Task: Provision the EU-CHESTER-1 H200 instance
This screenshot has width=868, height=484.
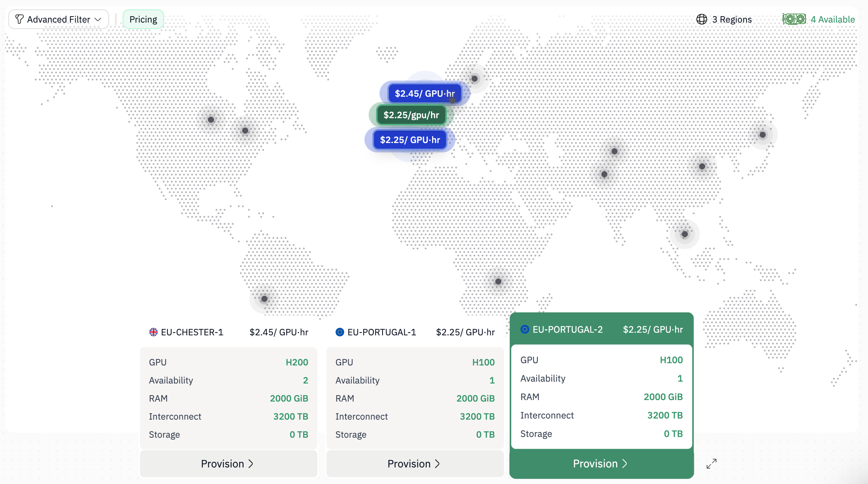Action: tap(228, 463)
